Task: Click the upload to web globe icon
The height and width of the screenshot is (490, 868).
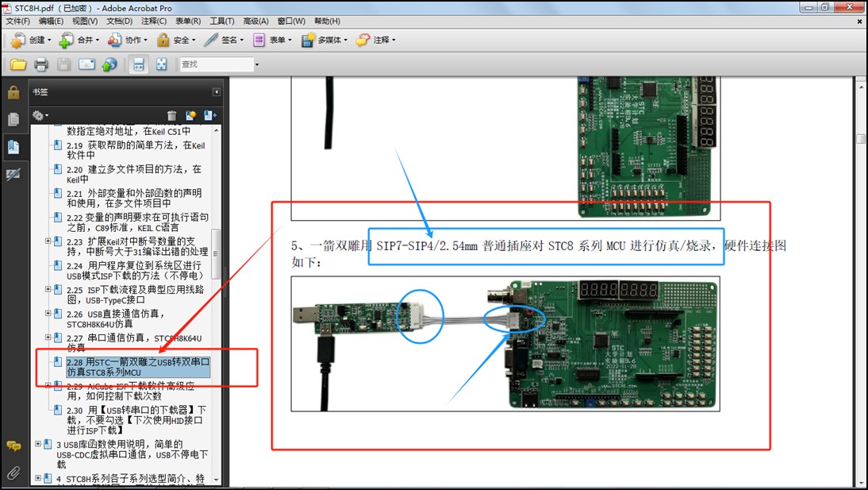Action: pos(109,64)
